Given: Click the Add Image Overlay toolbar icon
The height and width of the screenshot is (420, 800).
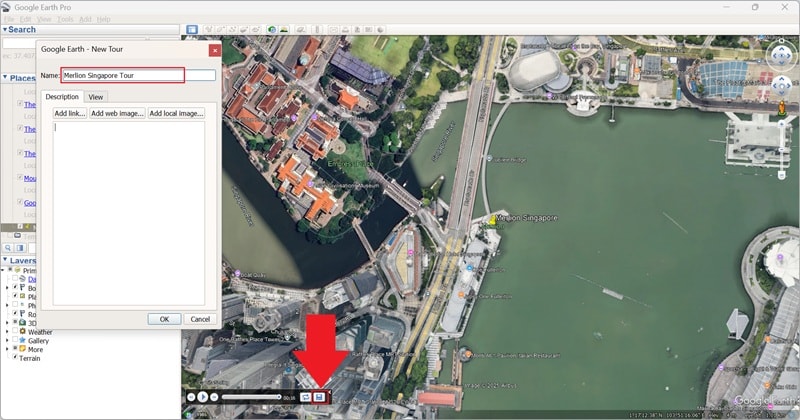Looking at the screenshot, I should tap(243, 30).
